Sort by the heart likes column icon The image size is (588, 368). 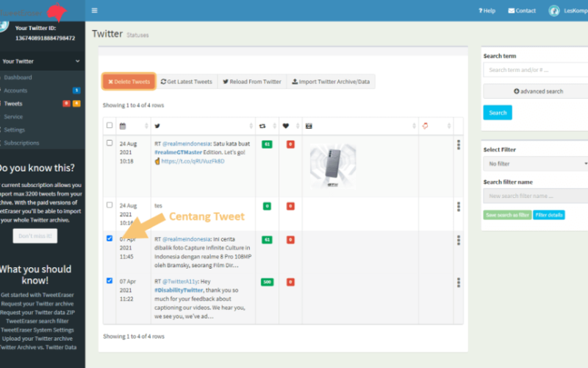tap(286, 126)
